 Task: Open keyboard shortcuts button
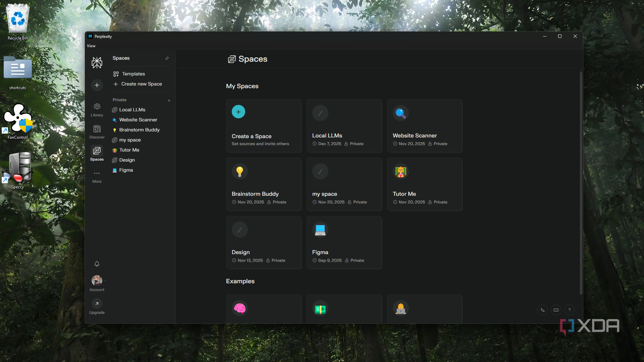coord(556,310)
